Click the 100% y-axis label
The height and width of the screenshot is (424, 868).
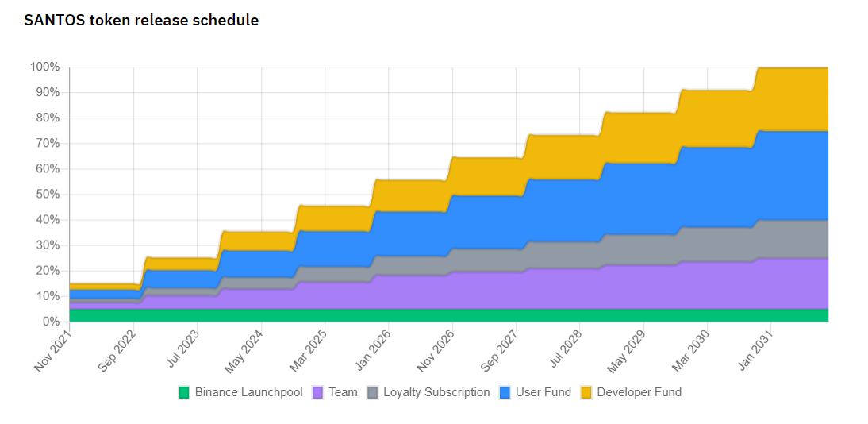click(x=44, y=67)
